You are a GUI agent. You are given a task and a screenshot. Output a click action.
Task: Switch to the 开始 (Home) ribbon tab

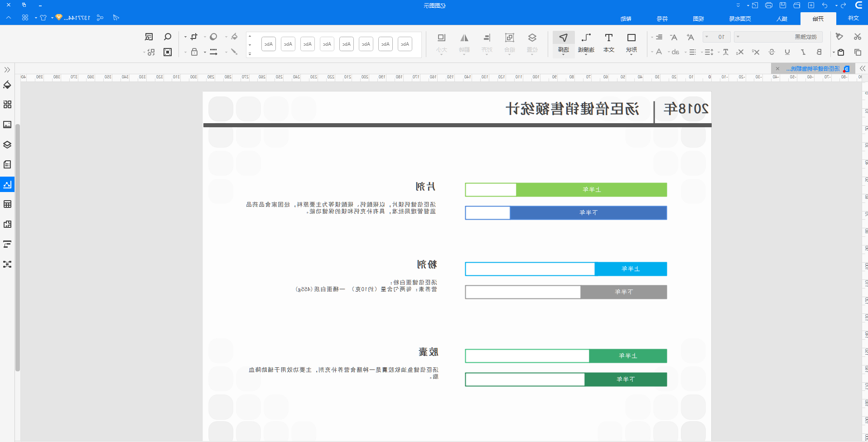pyautogui.click(x=818, y=19)
